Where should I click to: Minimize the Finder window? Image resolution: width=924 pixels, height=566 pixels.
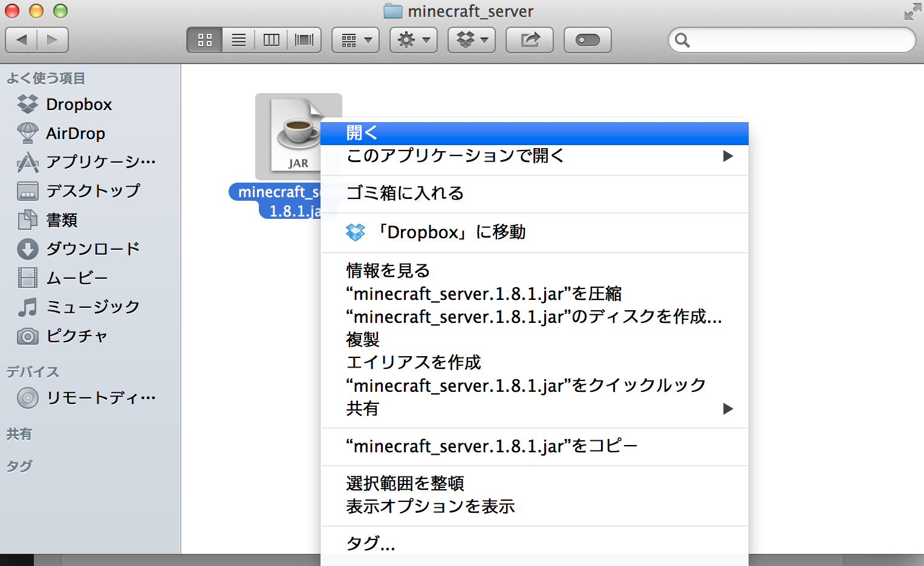click(36, 11)
